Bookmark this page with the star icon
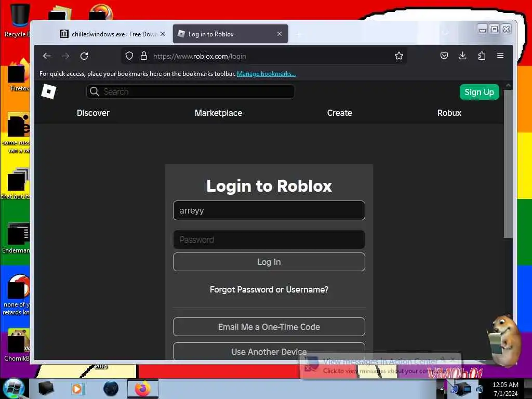Image resolution: width=532 pixels, height=399 pixels. [x=398, y=56]
